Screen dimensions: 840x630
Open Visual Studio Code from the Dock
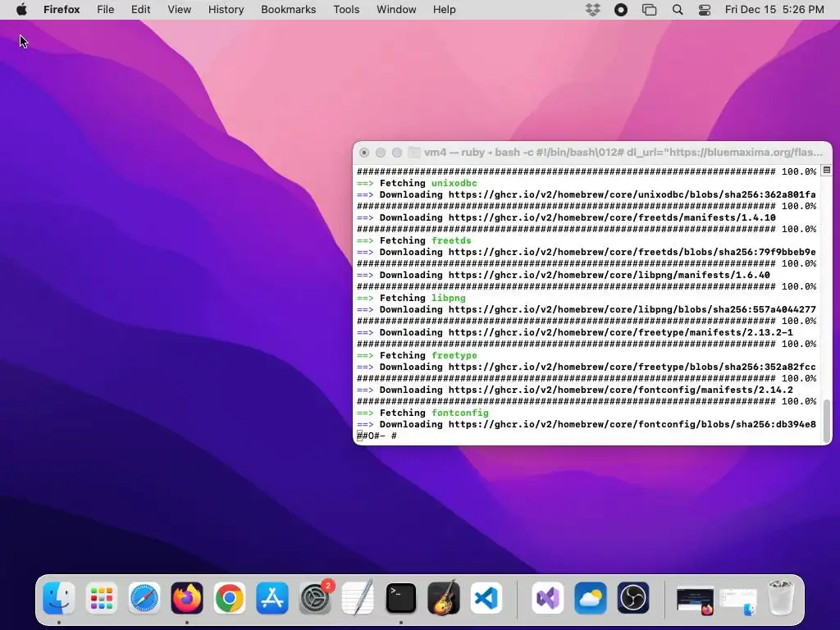[486, 598]
